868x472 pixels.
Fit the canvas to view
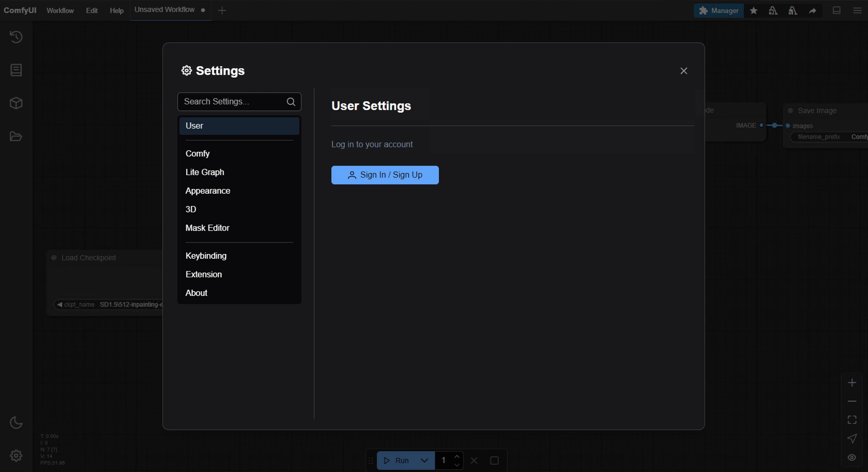[x=852, y=420]
